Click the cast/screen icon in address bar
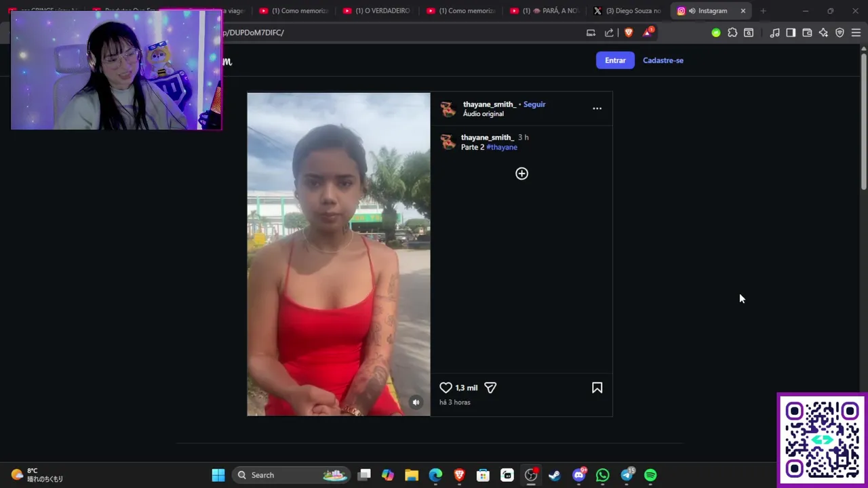868x488 pixels. 591,33
